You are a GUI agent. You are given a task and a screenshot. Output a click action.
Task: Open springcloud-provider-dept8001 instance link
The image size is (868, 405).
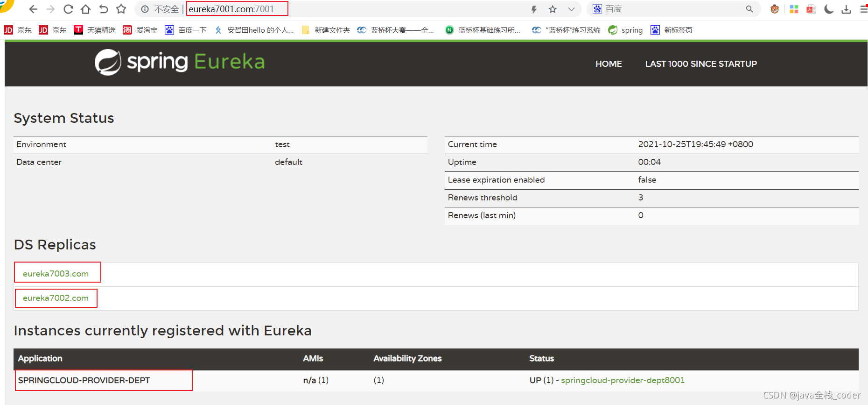[623, 380]
